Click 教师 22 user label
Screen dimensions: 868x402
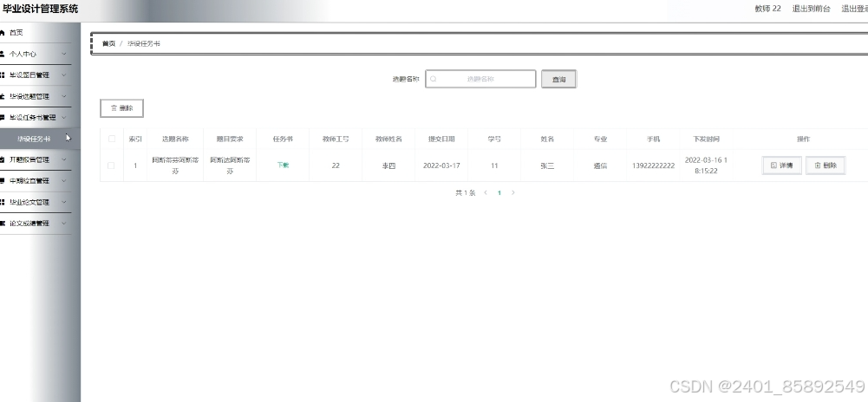(767, 9)
